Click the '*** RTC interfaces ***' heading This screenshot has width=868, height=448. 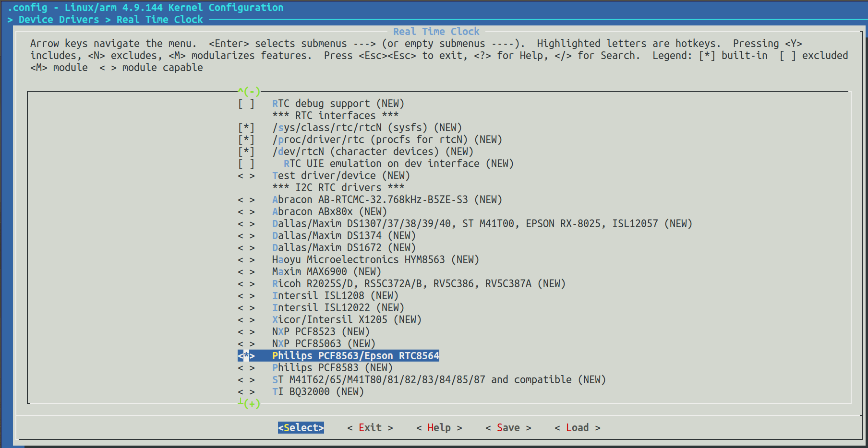[x=335, y=116]
